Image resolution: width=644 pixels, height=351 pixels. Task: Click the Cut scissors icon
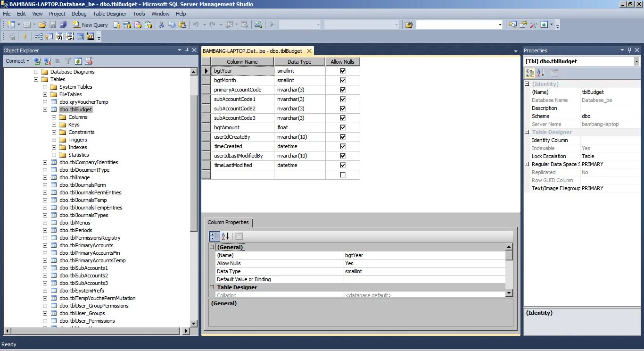click(161, 25)
